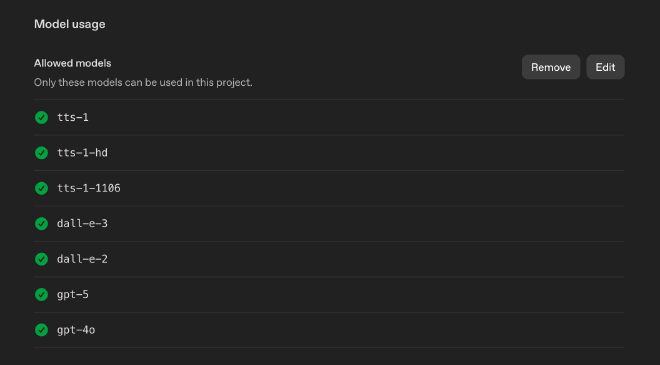The image size is (660, 365).
Task: Click the dall-e-2 model name
Action: tap(82, 259)
